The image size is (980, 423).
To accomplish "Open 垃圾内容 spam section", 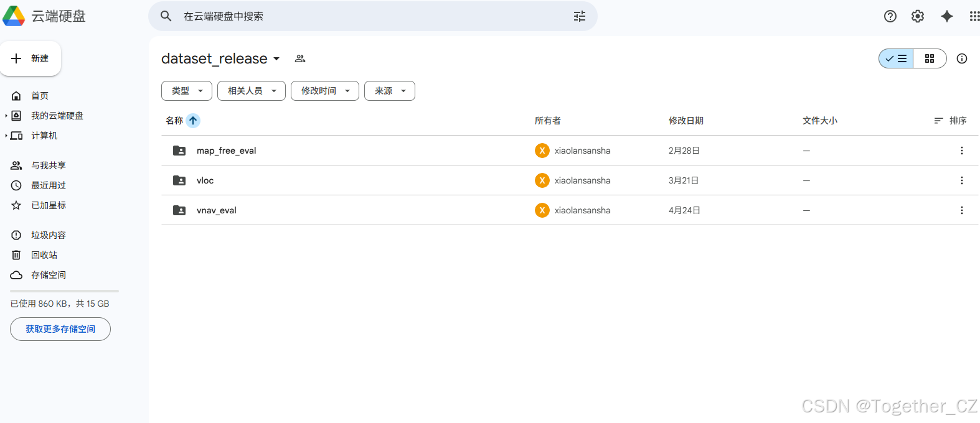I will pos(49,235).
